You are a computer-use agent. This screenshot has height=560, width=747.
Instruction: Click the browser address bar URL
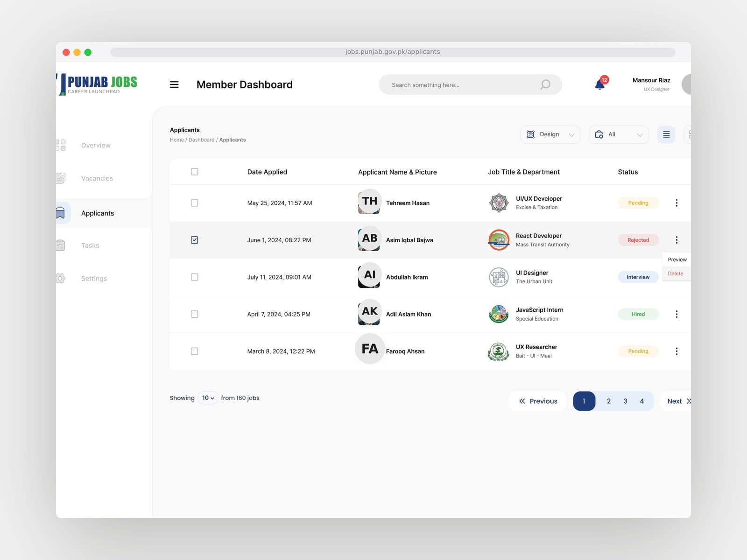tap(393, 52)
